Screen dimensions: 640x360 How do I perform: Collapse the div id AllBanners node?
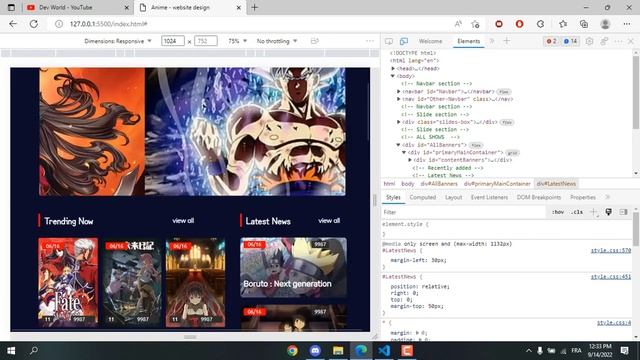point(398,145)
